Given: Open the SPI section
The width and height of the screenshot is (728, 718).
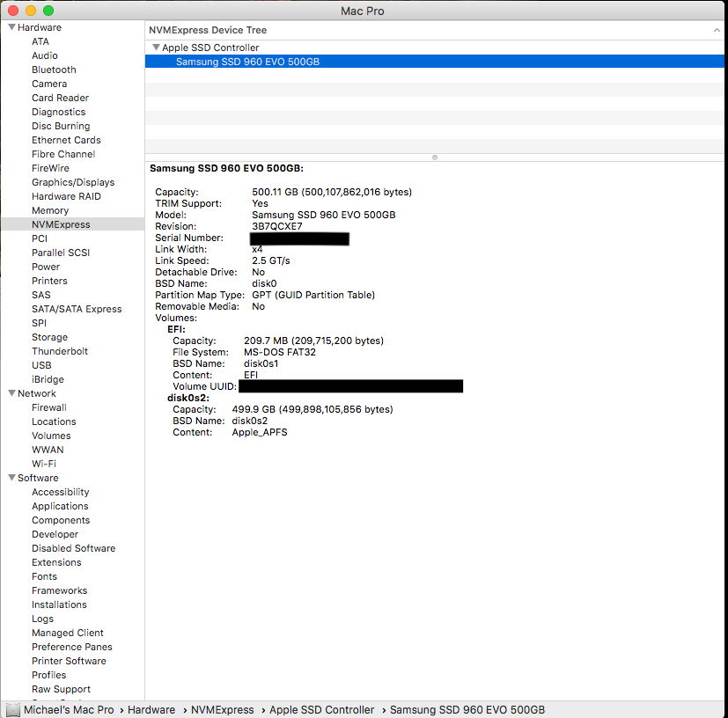Looking at the screenshot, I should pyautogui.click(x=39, y=323).
